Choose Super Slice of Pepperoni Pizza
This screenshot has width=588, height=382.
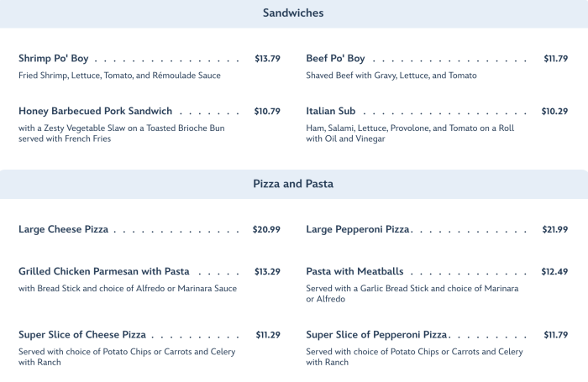(x=377, y=335)
